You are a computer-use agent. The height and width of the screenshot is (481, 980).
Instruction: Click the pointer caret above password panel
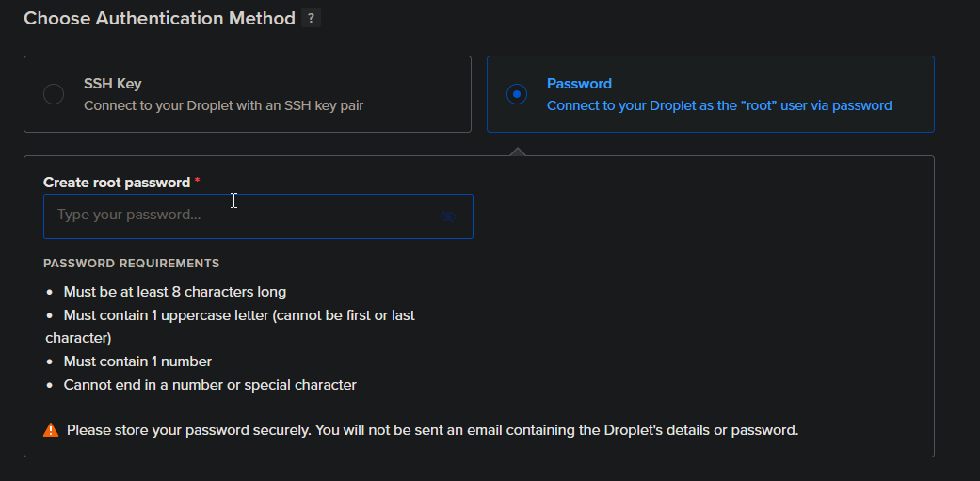517,151
